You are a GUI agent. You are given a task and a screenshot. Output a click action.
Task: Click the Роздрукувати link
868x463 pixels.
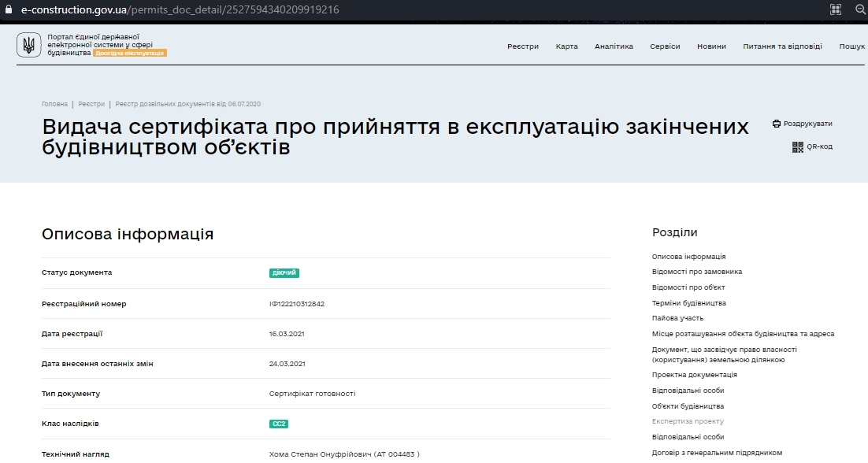pyautogui.click(x=807, y=124)
